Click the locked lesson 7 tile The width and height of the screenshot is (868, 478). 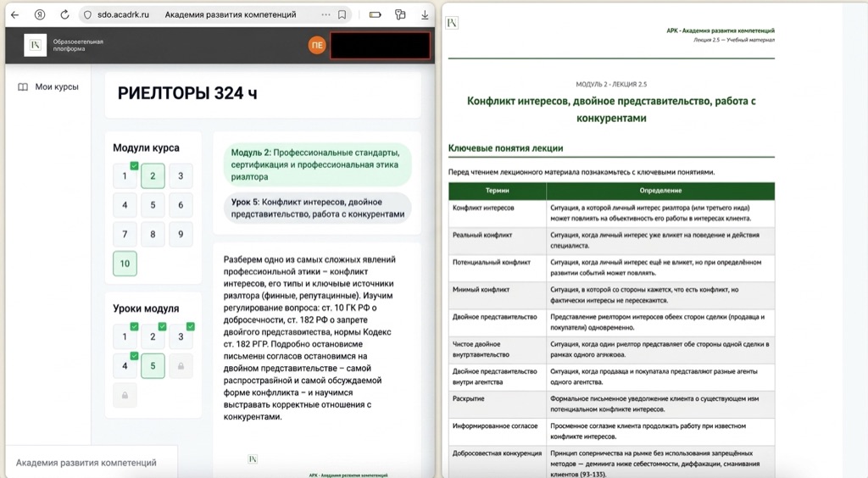click(125, 395)
